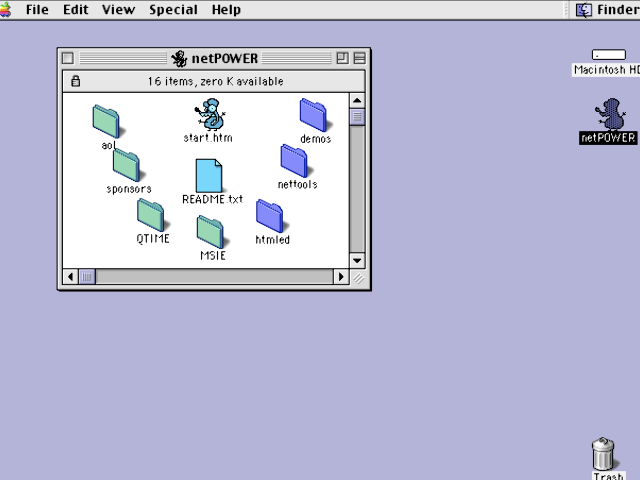Screen dimensions: 640x480
Task: Click the 'sponsors' folder name label
Action: (129, 189)
